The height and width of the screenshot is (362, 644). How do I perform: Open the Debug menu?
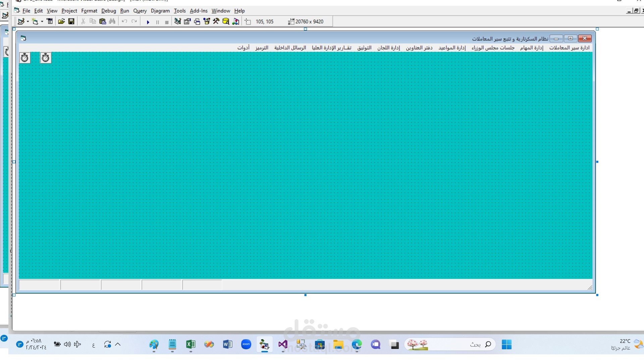(109, 11)
